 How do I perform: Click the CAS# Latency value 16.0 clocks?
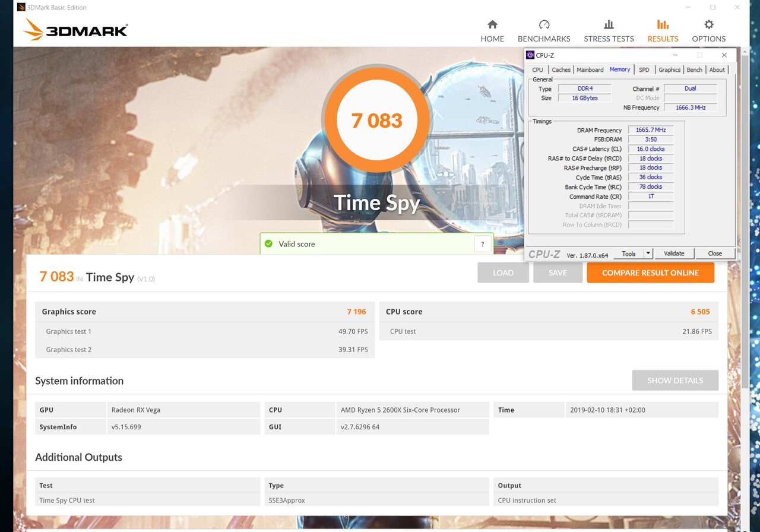pyautogui.click(x=651, y=149)
